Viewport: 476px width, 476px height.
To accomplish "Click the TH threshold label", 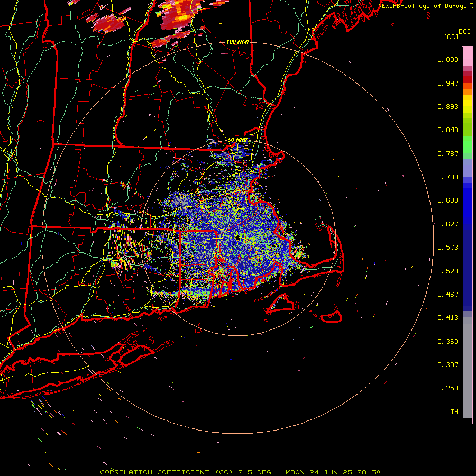I will (454, 412).
